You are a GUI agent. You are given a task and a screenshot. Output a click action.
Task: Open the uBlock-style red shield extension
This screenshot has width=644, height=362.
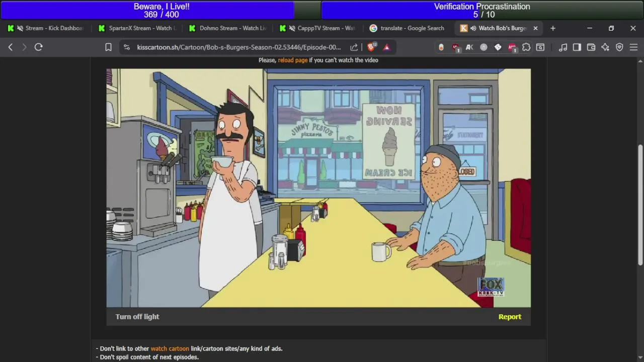point(456,47)
